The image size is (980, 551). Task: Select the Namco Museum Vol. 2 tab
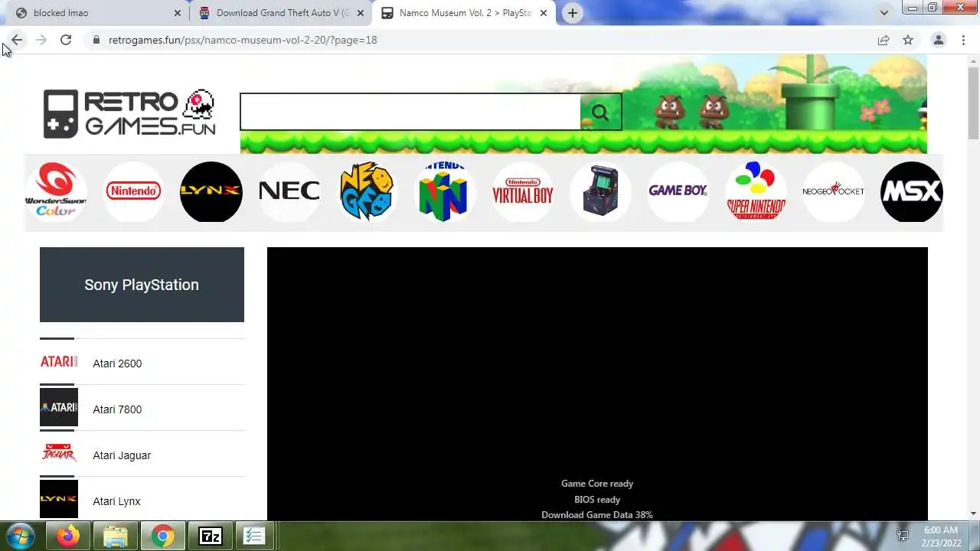click(463, 13)
